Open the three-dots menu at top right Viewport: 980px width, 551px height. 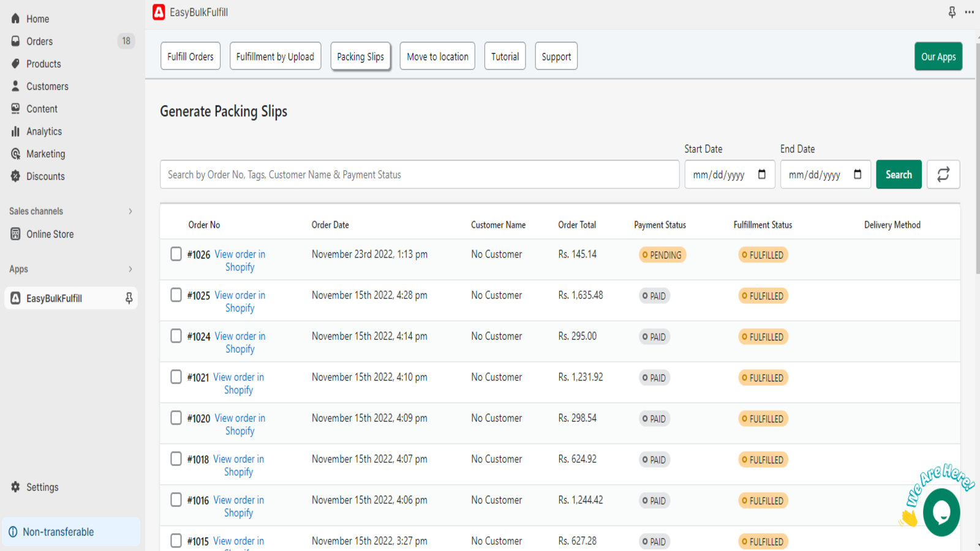click(x=969, y=12)
